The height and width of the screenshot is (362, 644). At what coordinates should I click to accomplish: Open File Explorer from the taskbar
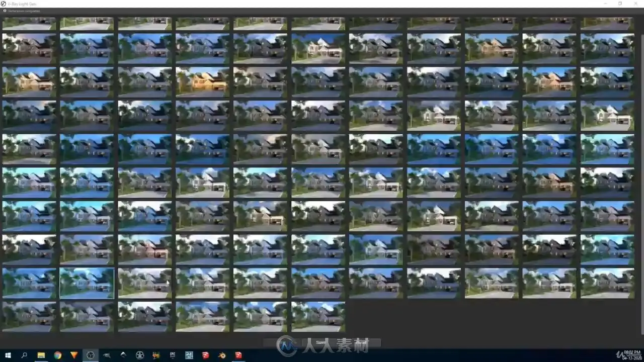point(41,355)
